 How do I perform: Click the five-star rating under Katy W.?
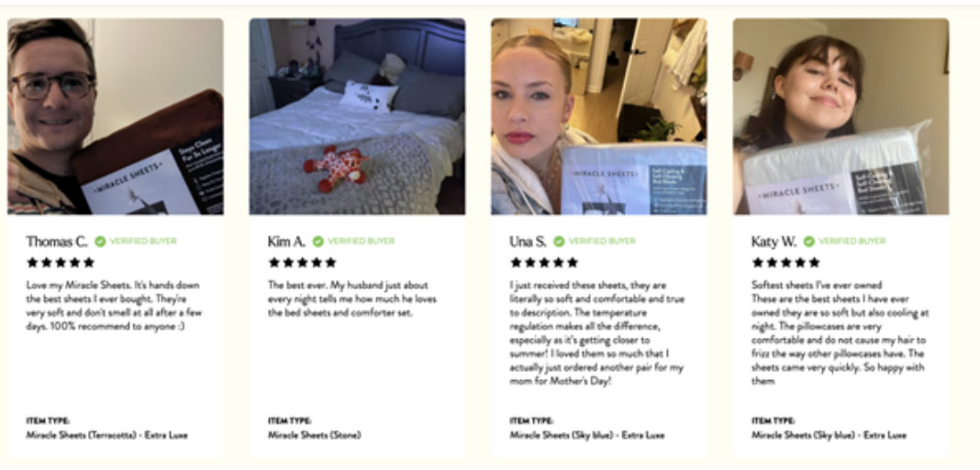pos(786,263)
